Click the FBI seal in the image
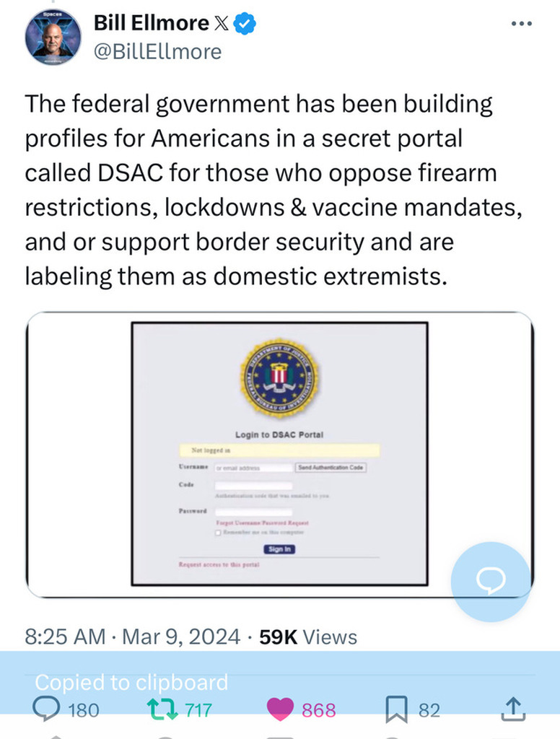This screenshot has height=739, width=560. 279,377
